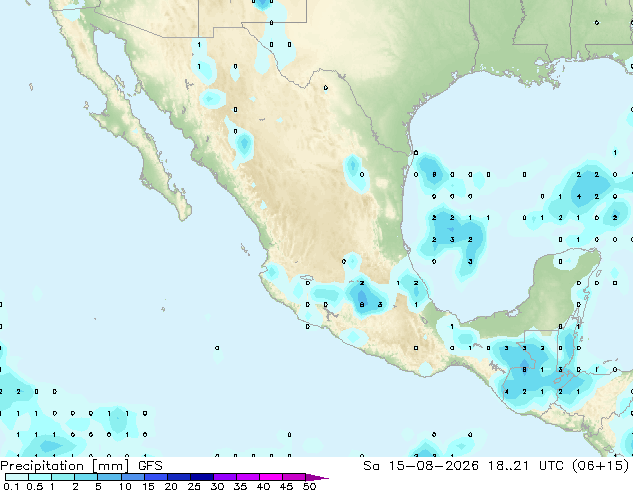Click the '0.1' legend scale label

11,486
